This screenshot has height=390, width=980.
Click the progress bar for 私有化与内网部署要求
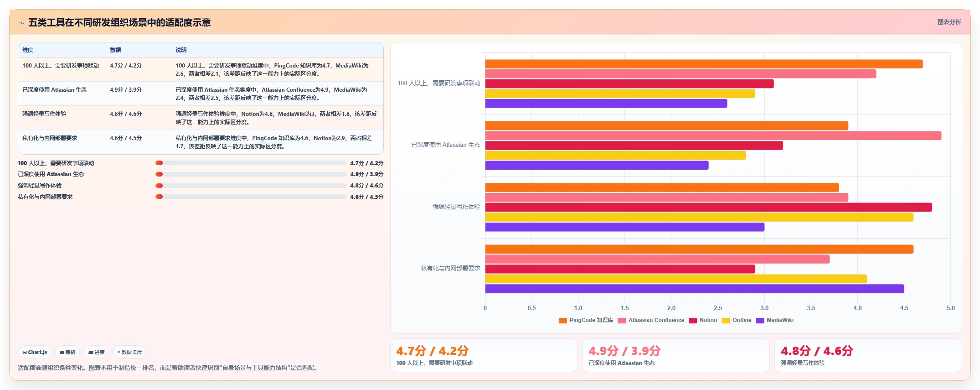pos(251,197)
